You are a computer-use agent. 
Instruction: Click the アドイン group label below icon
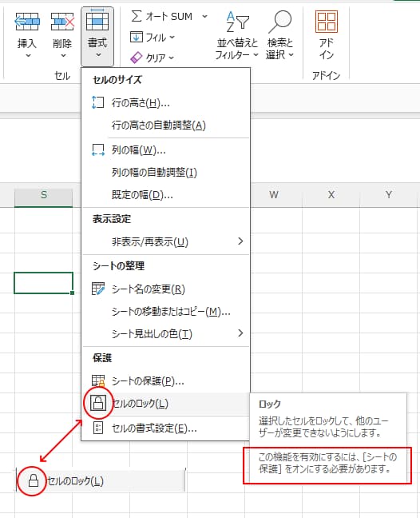[x=326, y=76]
